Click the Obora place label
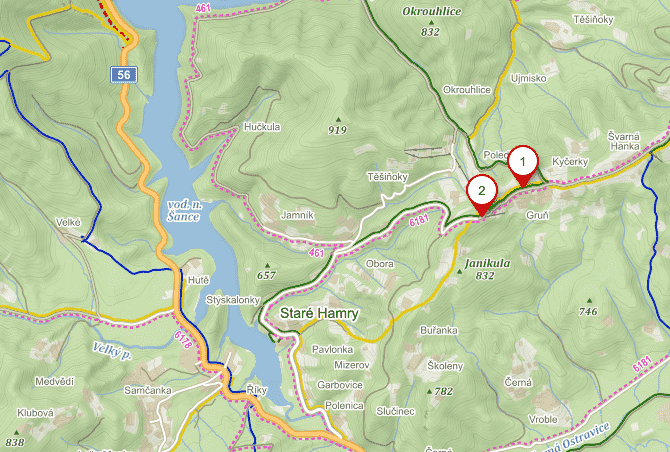This screenshot has height=452, width=670. coord(380,264)
